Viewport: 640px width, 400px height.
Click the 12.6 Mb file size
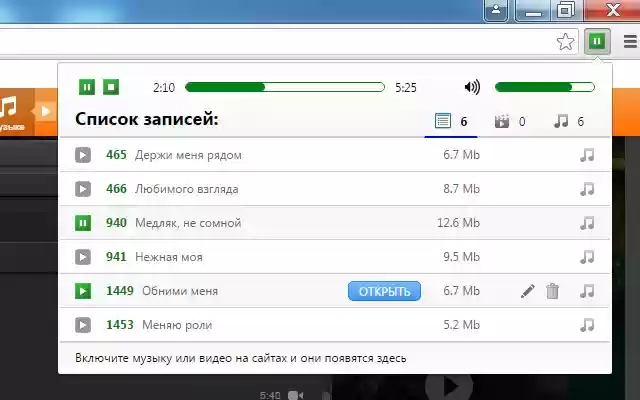[x=458, y=223]
